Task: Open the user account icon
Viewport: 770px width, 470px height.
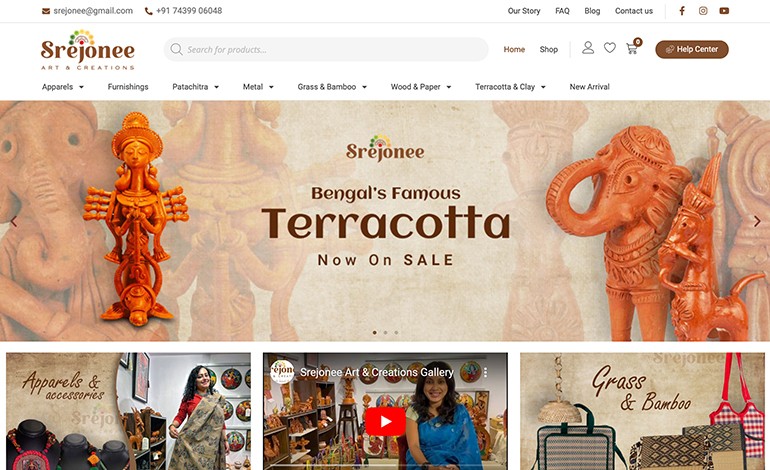Action: click(x=588, y=48)
